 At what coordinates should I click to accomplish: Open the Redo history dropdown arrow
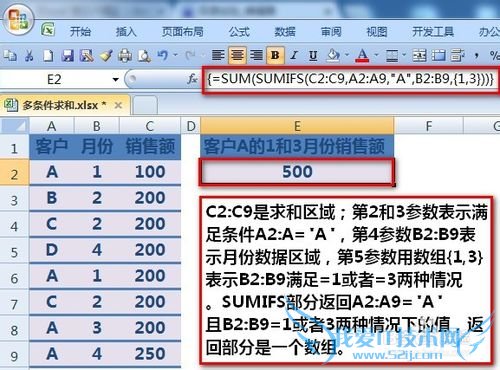coord(203,55)
